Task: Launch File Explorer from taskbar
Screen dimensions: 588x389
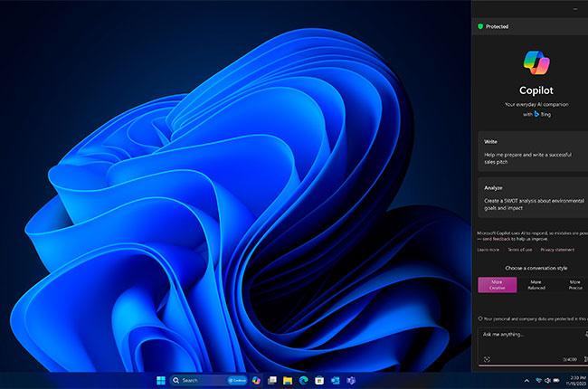Action: coord(288,380)
